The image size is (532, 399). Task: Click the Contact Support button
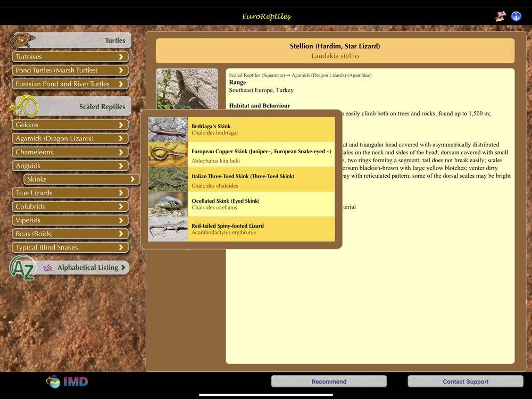click(465, 381)
